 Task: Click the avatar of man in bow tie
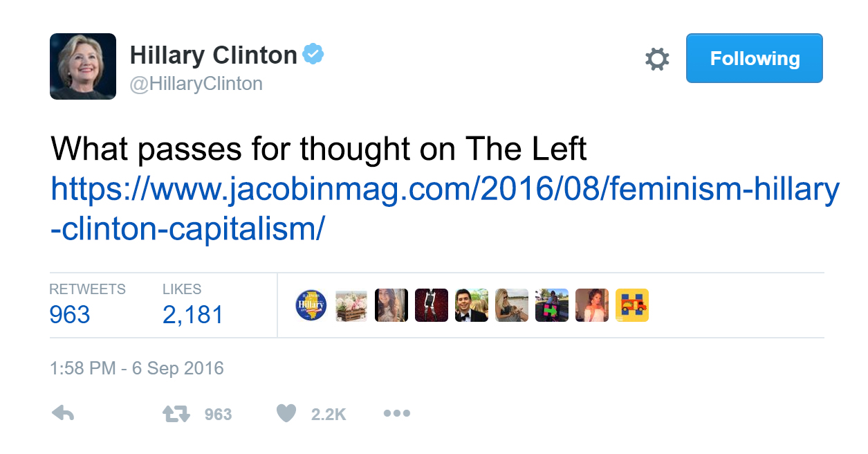[472, 305]
